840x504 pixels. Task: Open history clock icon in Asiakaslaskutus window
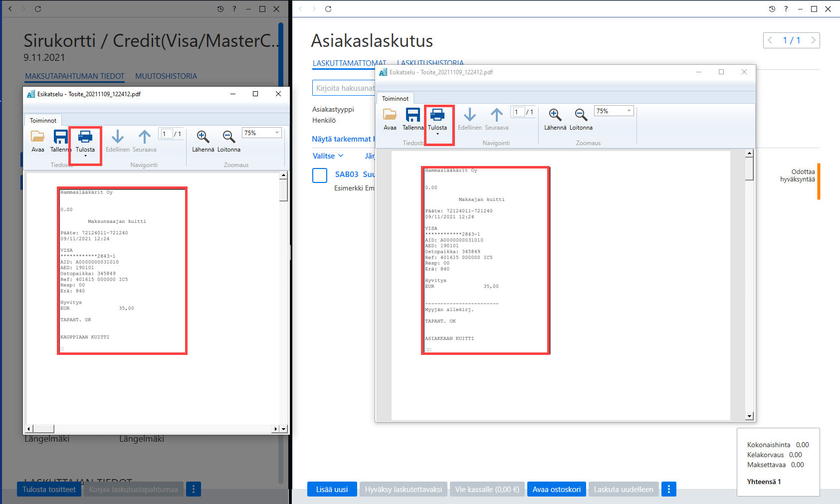pos(772,9)
